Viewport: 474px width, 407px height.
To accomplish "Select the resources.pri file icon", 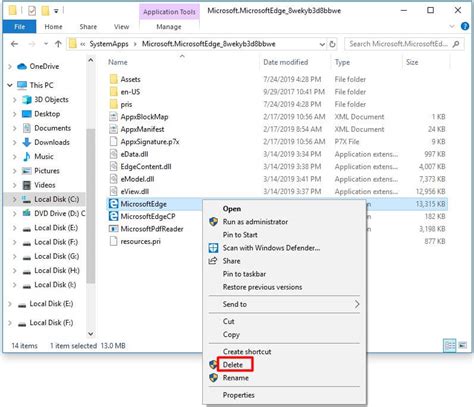I will coord(114,241).
